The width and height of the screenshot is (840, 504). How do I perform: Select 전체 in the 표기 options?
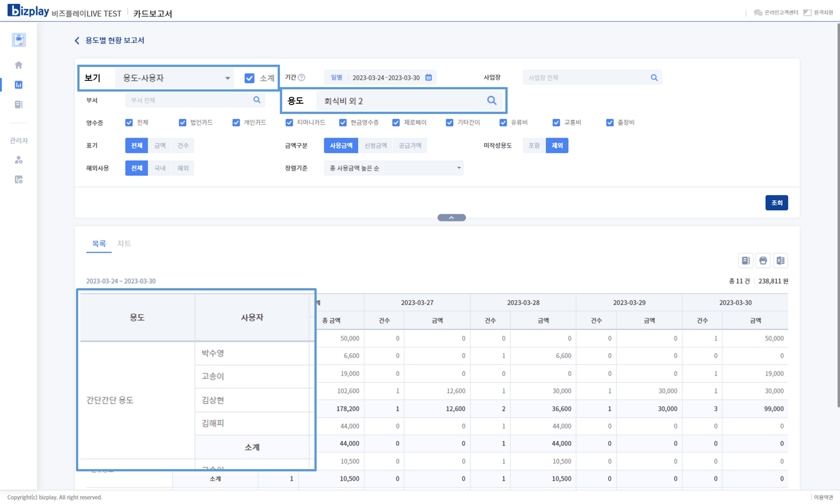tap(136, 146)
